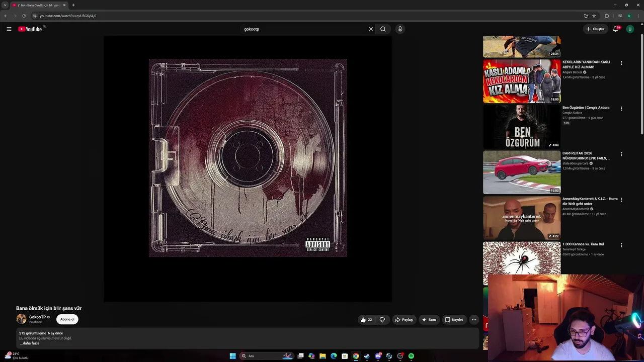Open options for the KEKOLARIN YANINDAN video
This screenshot has width=644, height=362.
point(621,63)
